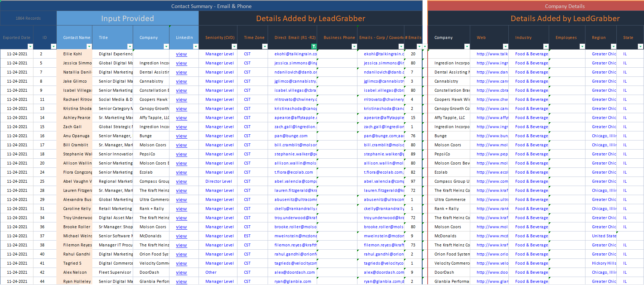Select the 1864 Records cell

click(28, 18)
